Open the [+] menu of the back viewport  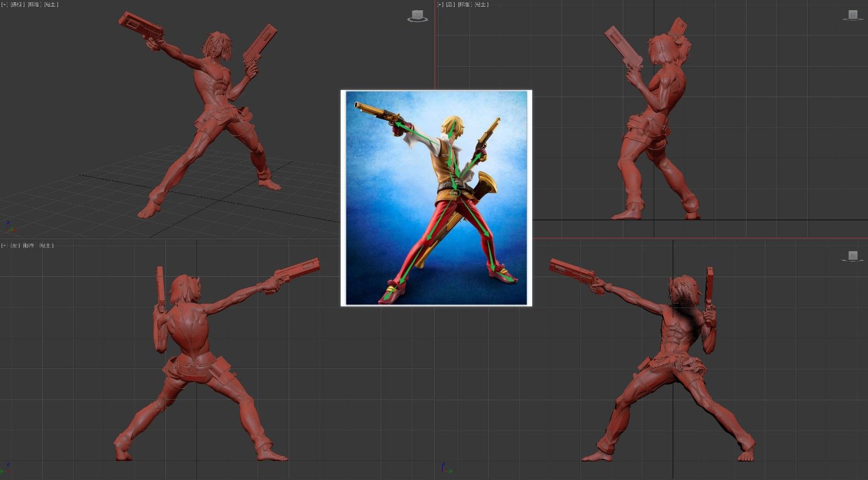coord(440,4)
